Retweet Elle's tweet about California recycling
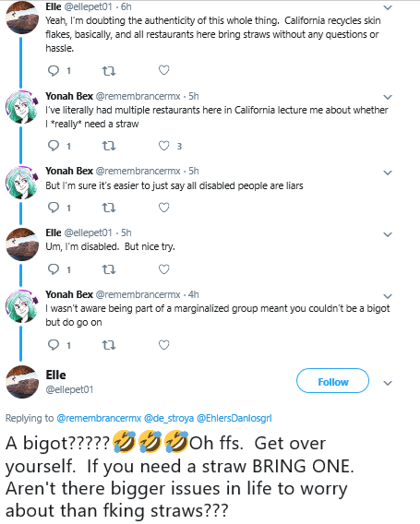Screen dimensions: 420x524 coord(109,71)
